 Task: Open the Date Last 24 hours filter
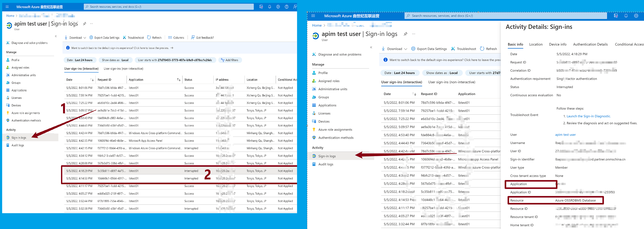[79, 60]
